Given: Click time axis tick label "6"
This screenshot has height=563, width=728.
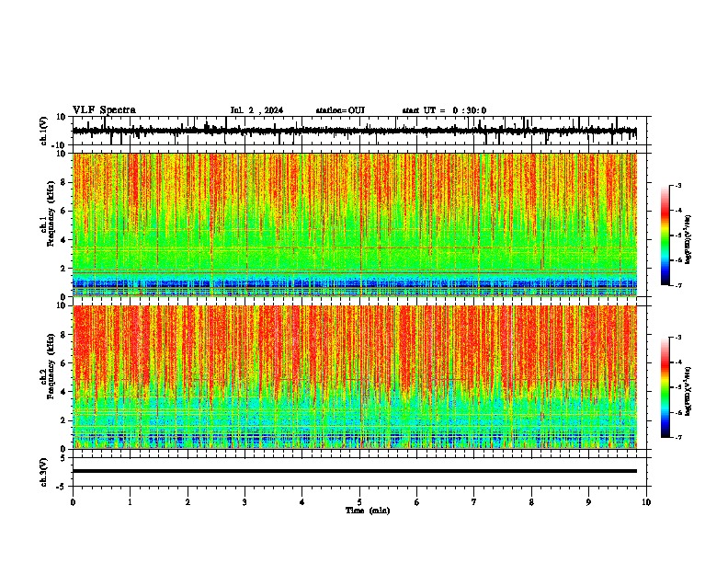Looking at the screenshot, I should [417, 502].
